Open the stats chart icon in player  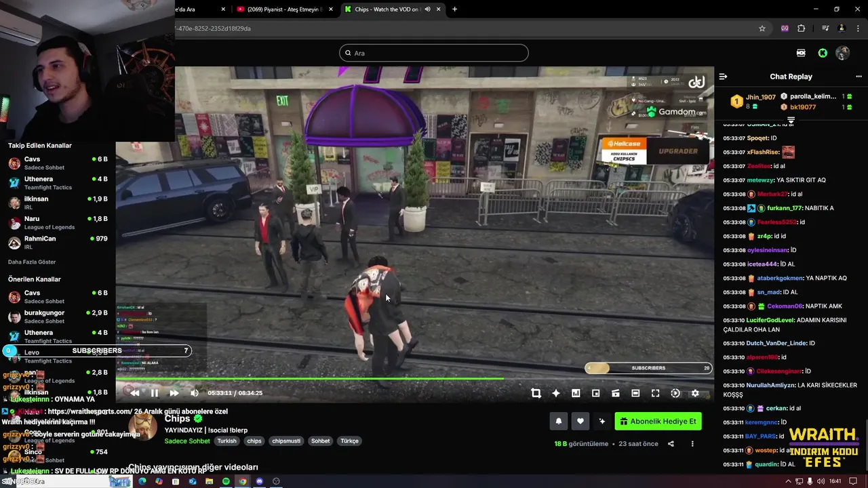[576, 393]
